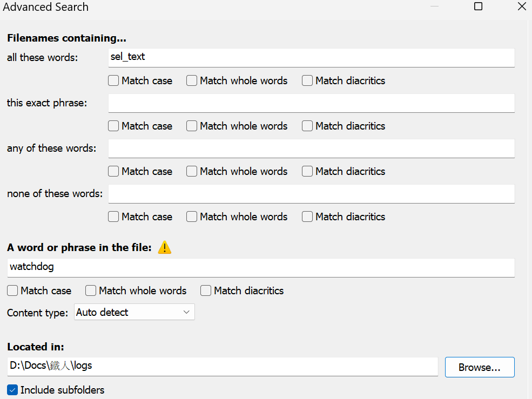Focus the none of these words field
The image size is (532, 399).
point(311,193)
